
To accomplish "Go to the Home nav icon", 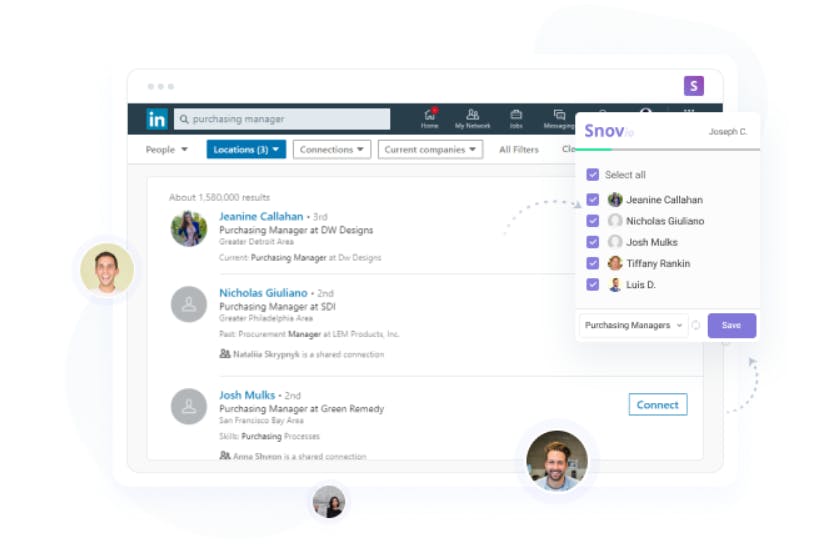I will (430, 118).
